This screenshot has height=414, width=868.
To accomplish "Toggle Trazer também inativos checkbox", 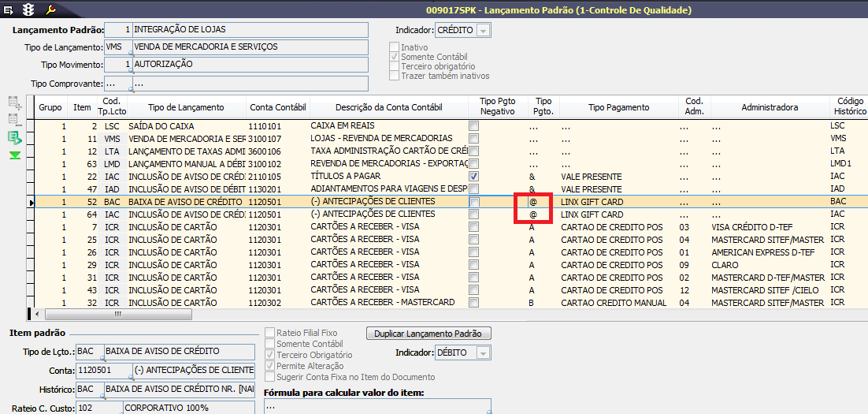I will [x=394, y=76].
